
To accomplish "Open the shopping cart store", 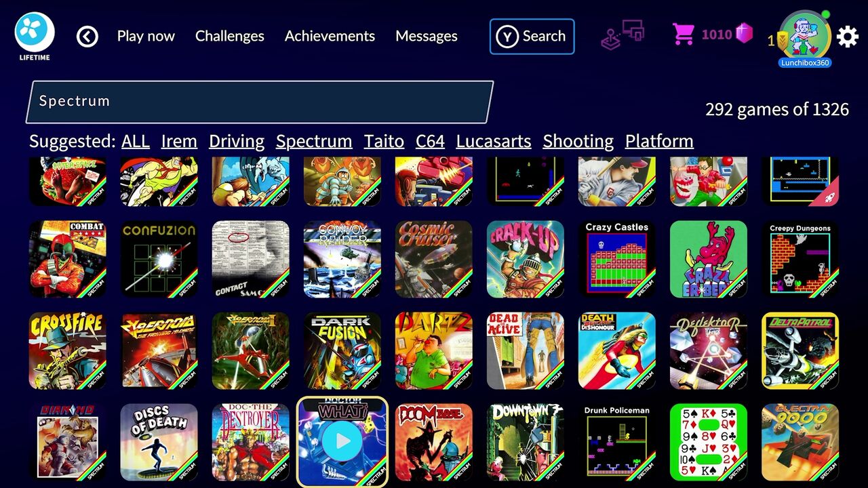I will pyautogui.click(x=683, y=34).
